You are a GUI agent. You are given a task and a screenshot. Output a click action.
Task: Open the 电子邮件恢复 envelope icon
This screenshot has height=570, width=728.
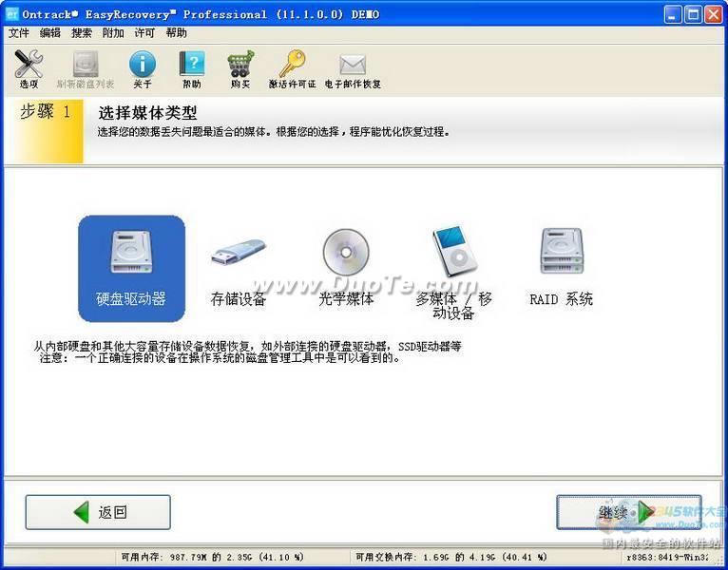pyautogui.click(x=353, y=69)
